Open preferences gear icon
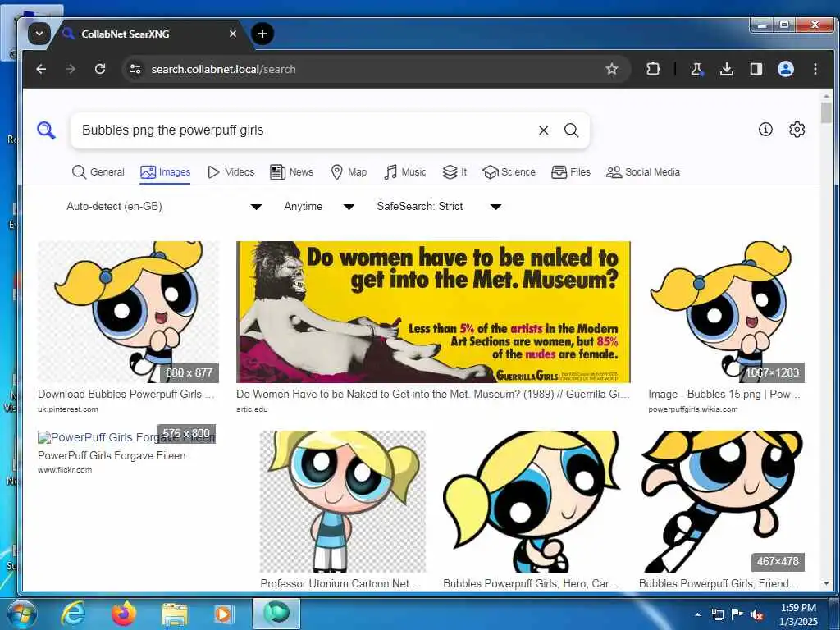 tap(797, 129)
